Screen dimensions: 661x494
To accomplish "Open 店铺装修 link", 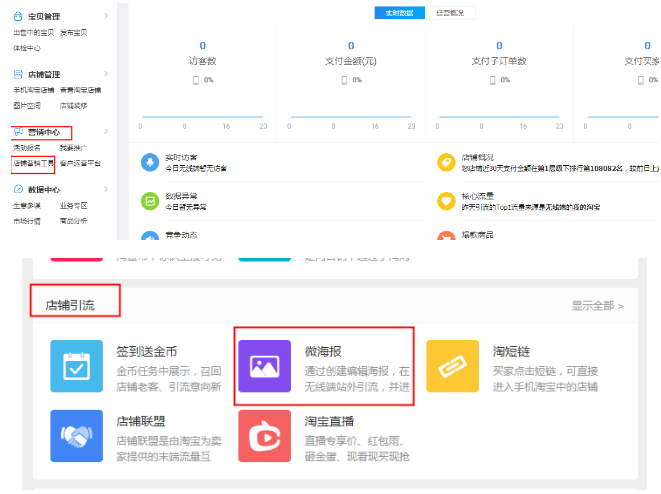I will pos(73,106).
